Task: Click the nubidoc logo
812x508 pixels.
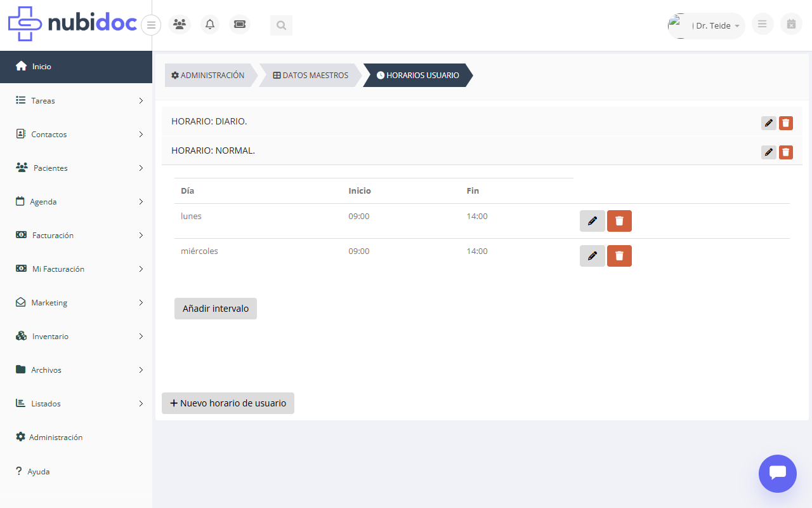Action: (73, 24)
